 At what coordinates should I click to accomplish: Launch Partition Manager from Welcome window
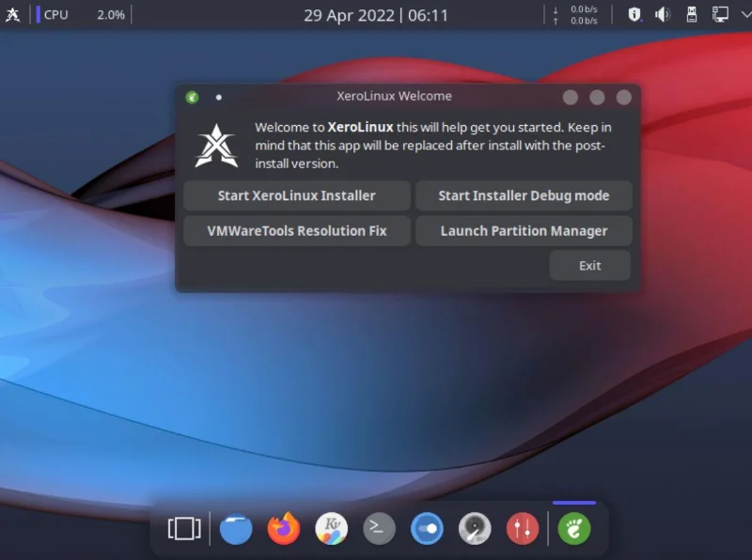pyautogui.click(x=524, y=230)
